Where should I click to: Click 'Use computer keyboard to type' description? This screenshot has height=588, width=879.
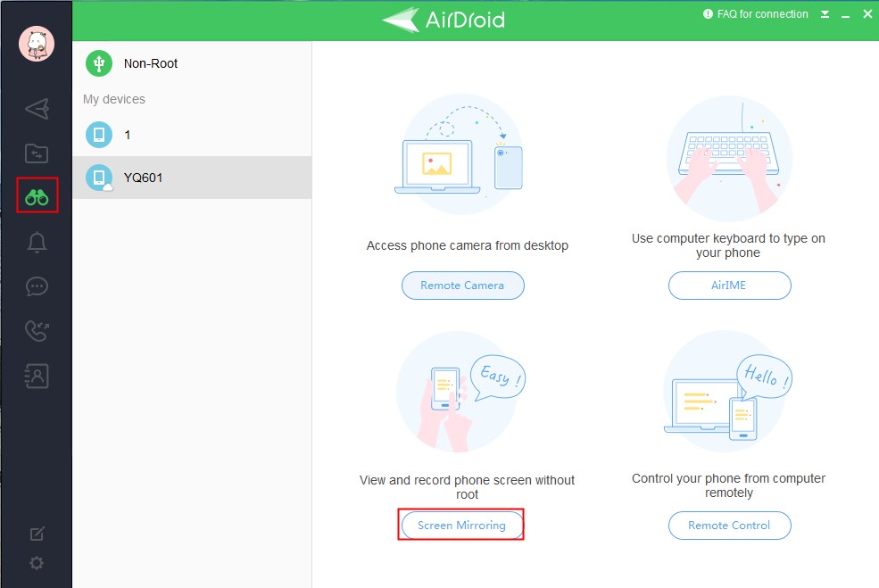point(728,245)
